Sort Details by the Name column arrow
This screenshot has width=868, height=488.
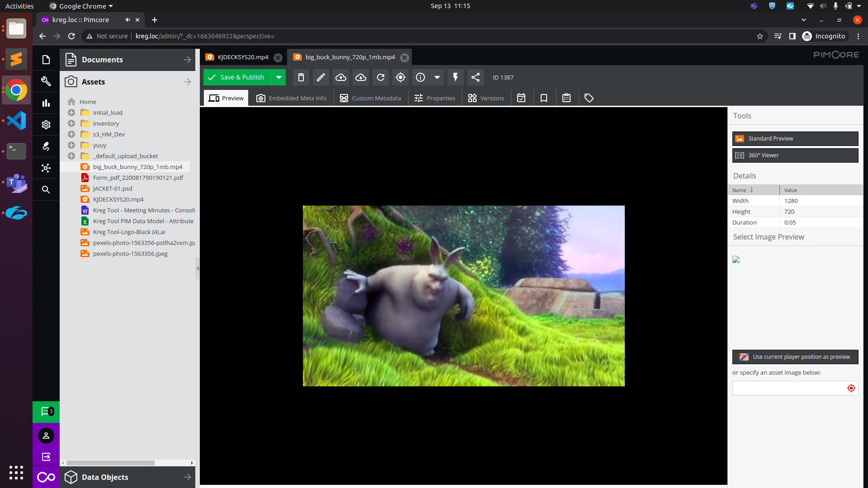(x=752, y=190)
